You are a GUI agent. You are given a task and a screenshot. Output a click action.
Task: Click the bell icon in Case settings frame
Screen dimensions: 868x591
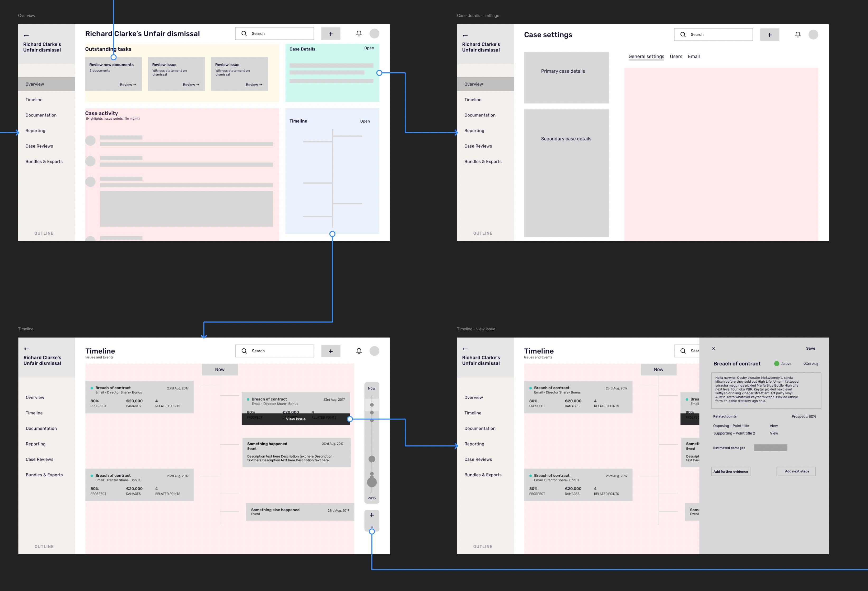(x=797, y=35)
